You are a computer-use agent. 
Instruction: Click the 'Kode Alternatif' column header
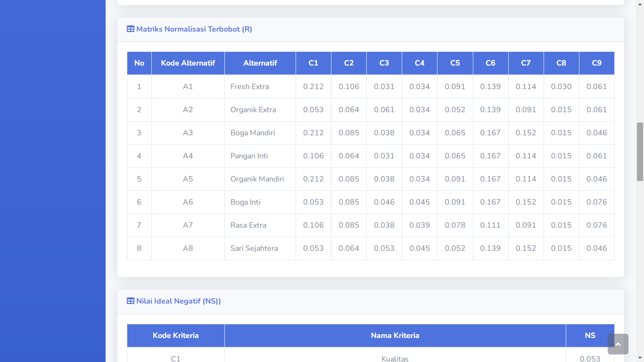tap(188, 63)
